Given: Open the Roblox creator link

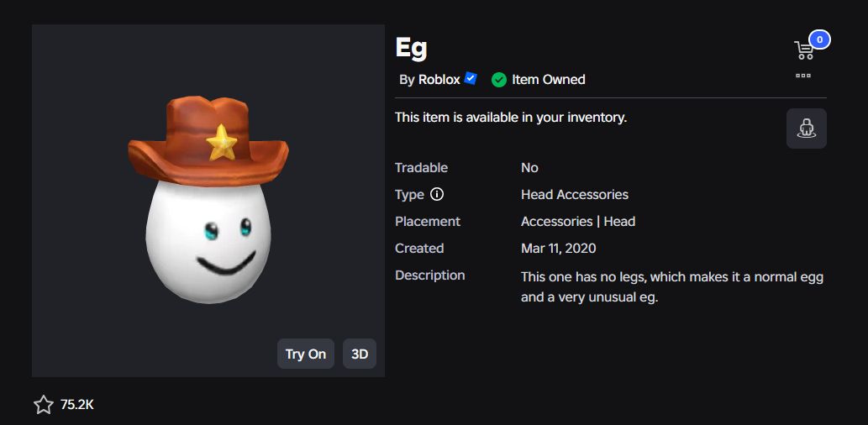Looking at the screenshot, I should point(439,80).
